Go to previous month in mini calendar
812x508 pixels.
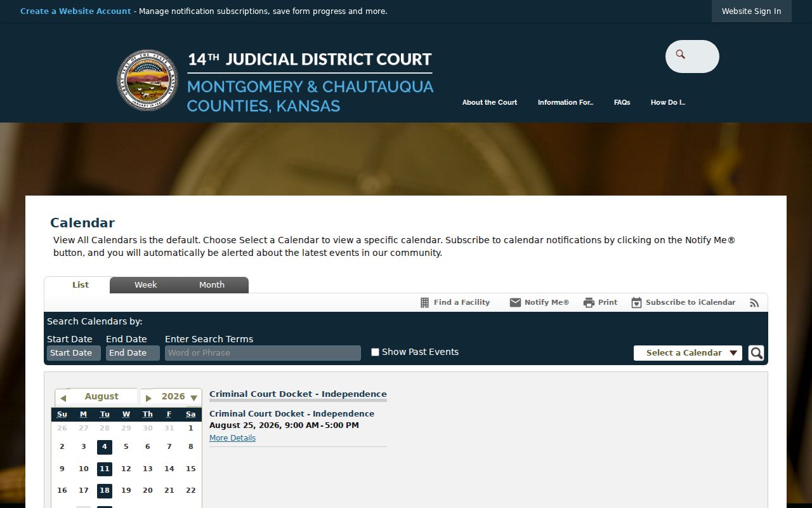[x=63, y=398]
